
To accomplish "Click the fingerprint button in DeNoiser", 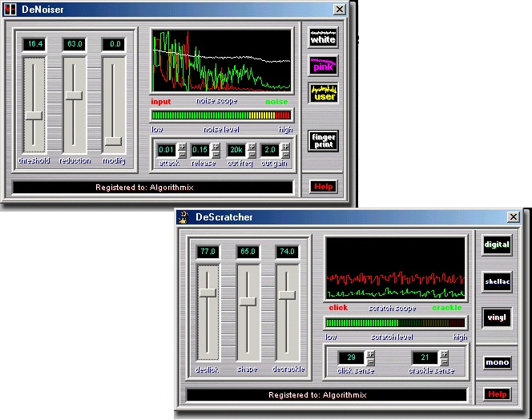I will [323, 141].
